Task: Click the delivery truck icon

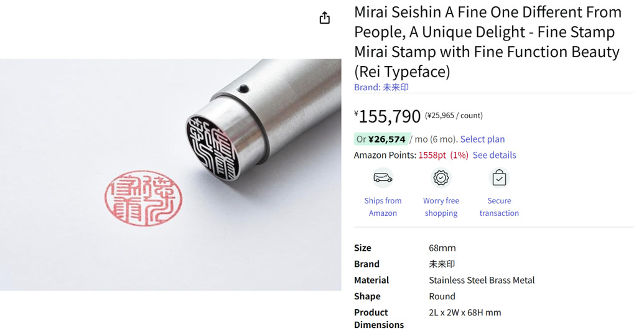Action: point(383,178)
